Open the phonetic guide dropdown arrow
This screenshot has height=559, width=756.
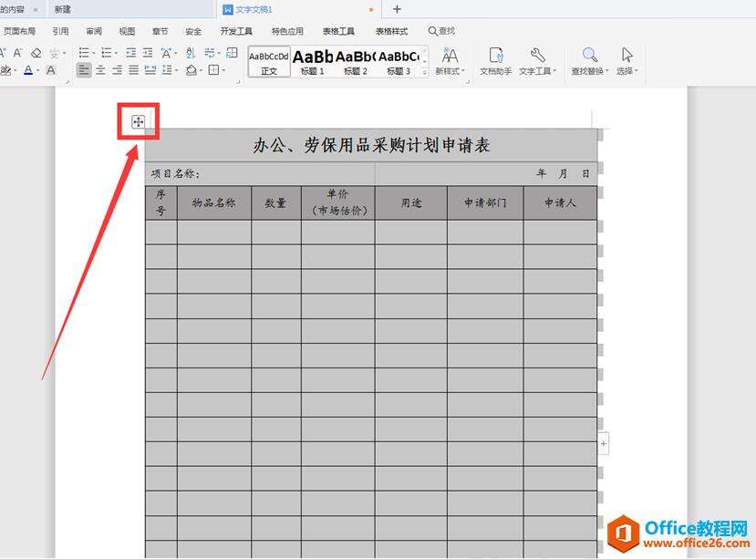pos(64,53)
